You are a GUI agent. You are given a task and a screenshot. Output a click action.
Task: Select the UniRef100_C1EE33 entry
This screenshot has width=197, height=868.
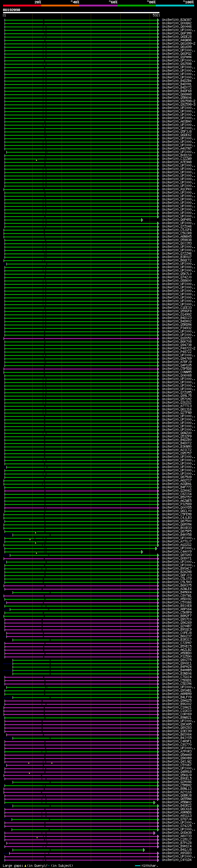[x=176, y=308]
